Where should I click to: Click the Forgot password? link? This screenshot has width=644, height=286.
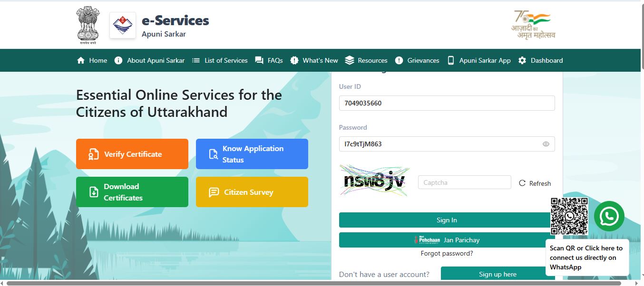[x=447, y=253]
